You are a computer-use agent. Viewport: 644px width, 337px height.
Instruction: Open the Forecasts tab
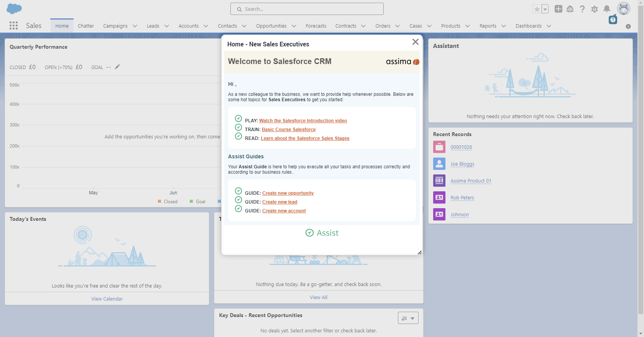pos(316,26)
